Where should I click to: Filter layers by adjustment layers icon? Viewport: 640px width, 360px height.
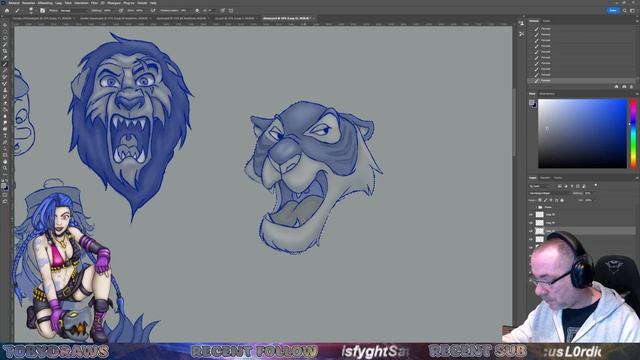click(566, 186)
